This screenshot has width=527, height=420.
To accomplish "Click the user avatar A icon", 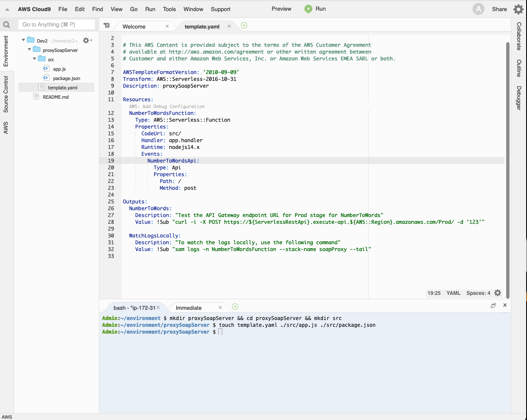I will [x=478, y=9].
